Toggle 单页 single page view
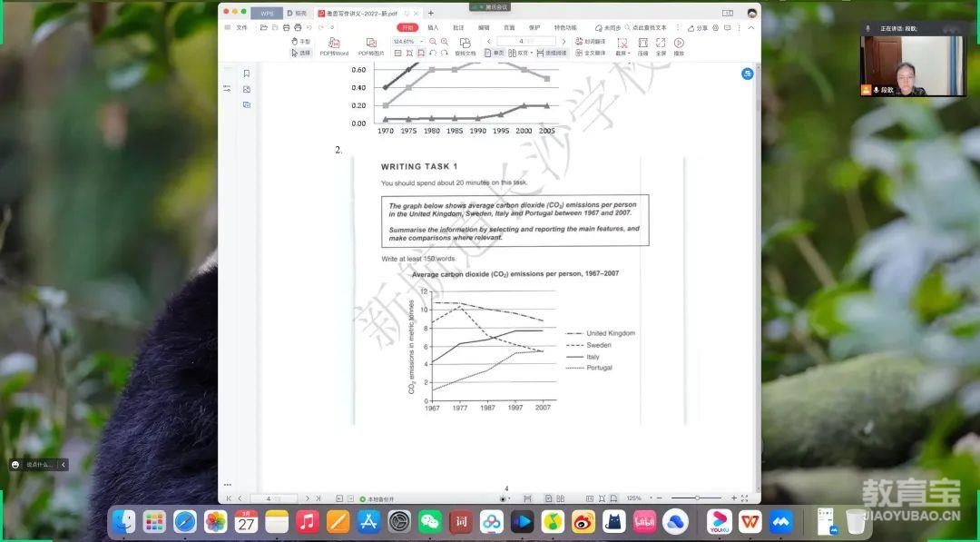 494,54
